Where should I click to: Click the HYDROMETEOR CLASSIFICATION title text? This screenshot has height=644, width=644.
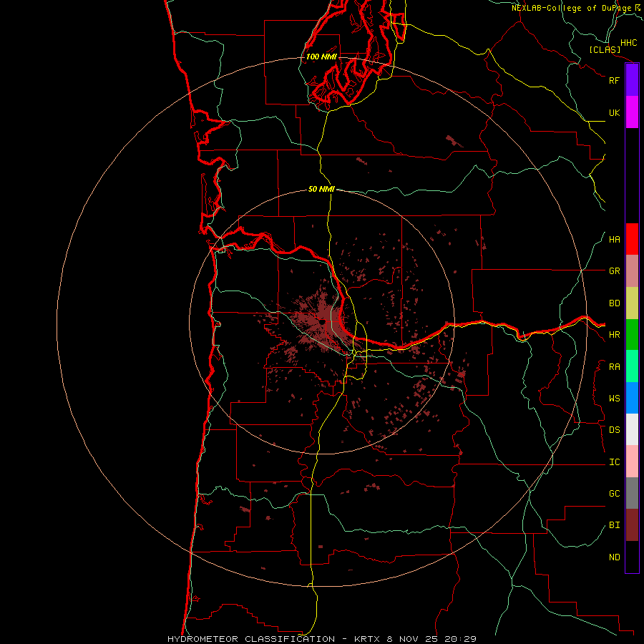pyautogui.click(x=251, y=639)
